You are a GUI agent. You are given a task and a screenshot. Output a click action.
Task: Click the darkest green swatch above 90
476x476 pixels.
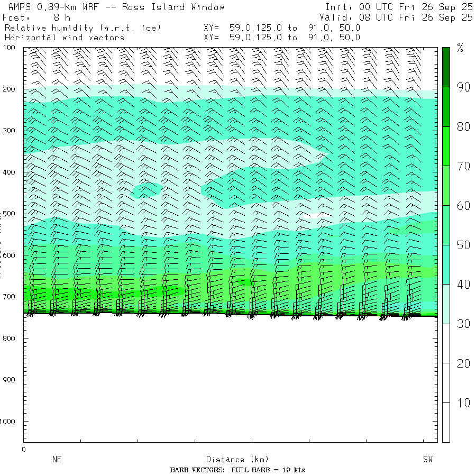(x=446, y=67)
